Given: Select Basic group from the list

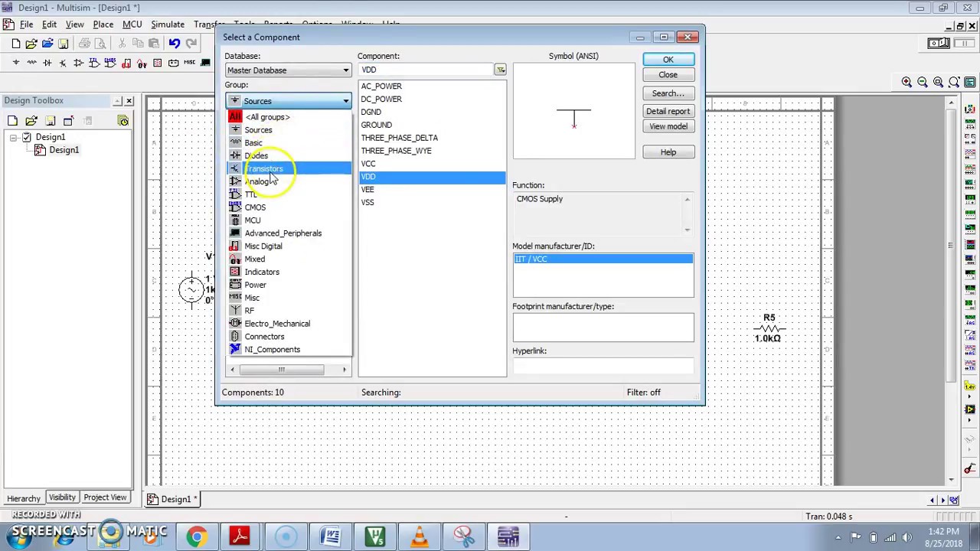Looking at the screenshot, I should pyautogui.click(x=253, y=142).
